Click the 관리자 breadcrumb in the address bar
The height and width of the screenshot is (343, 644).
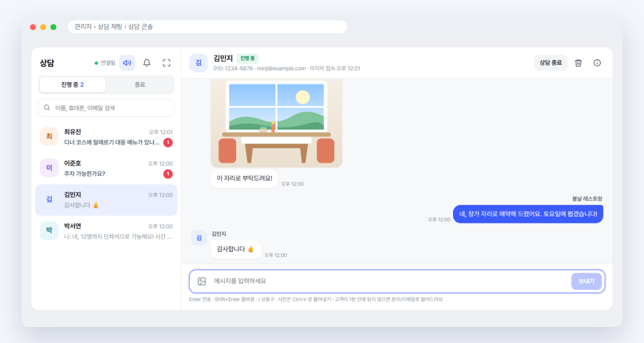pyautogui.click(x=83, y=27)
